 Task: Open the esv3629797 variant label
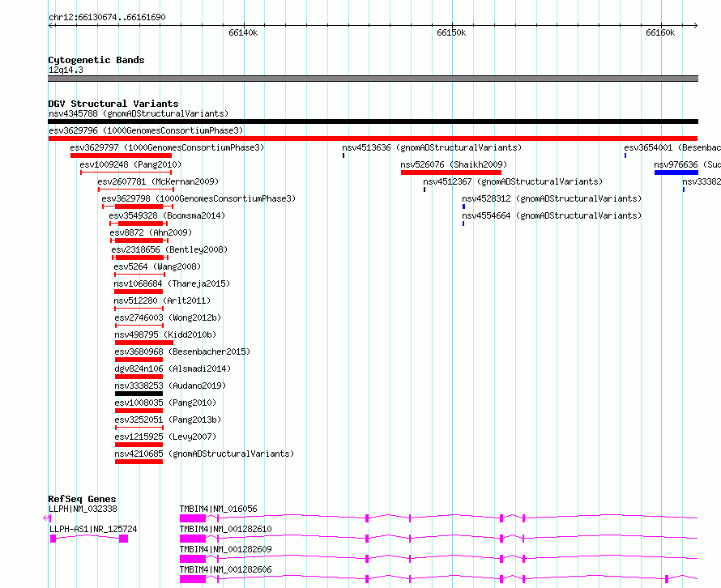[168, 147]
